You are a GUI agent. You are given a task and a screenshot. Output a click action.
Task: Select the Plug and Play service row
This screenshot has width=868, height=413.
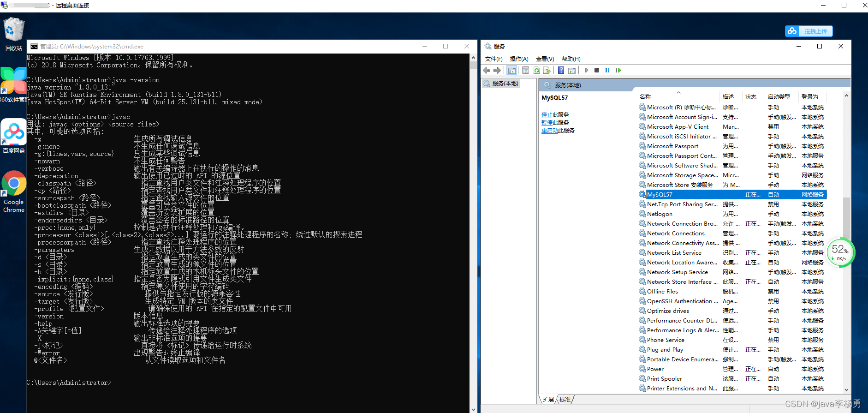point(732,349)
